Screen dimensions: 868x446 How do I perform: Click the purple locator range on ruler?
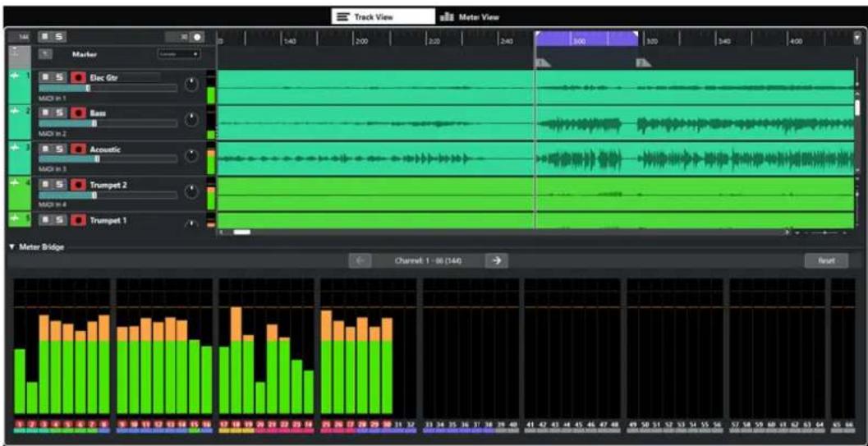pos(587,39)
